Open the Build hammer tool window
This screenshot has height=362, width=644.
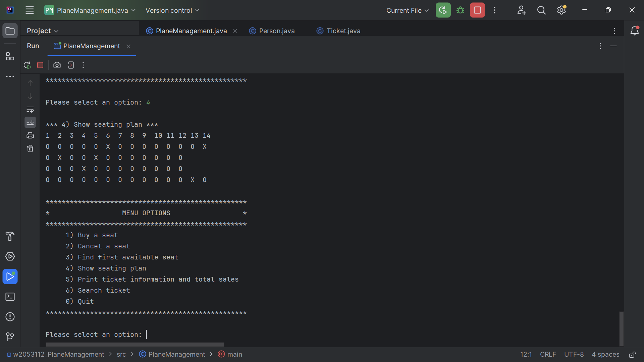click(x=10, y=236)
